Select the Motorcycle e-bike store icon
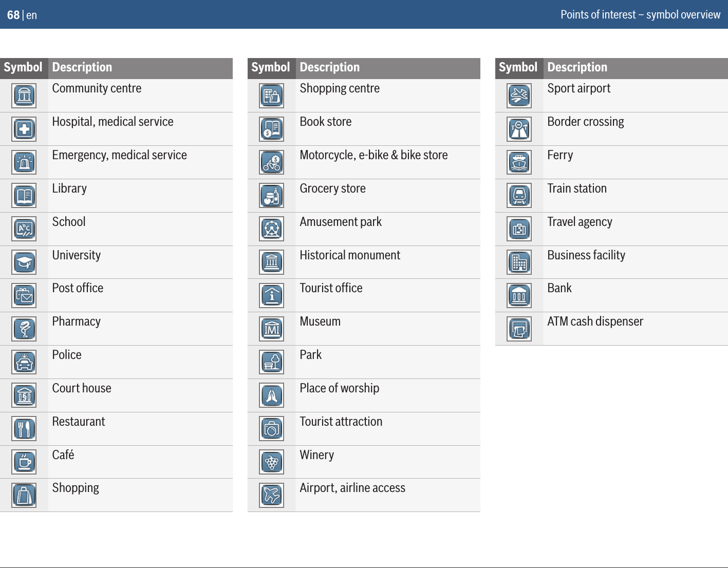 (272, 162)
